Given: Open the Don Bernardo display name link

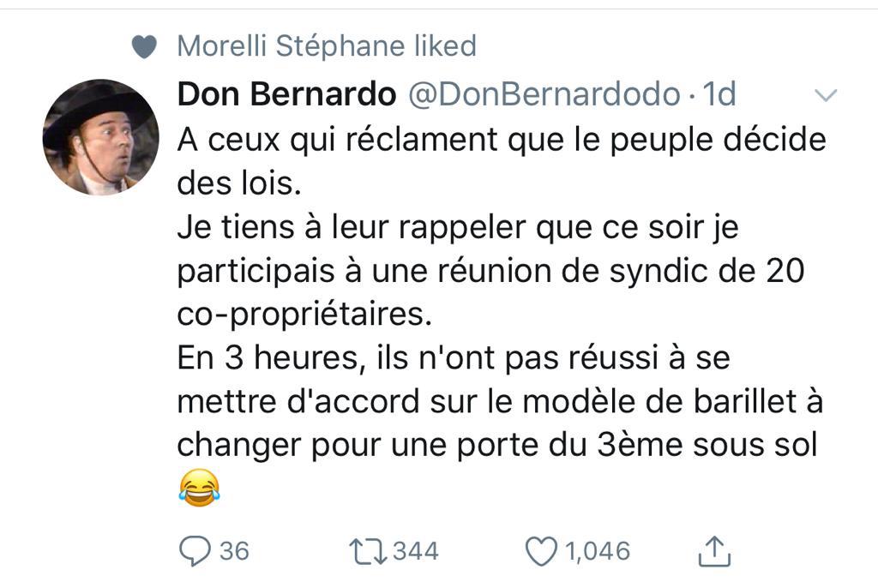Looking at the screenshot, I should point(286,93).
